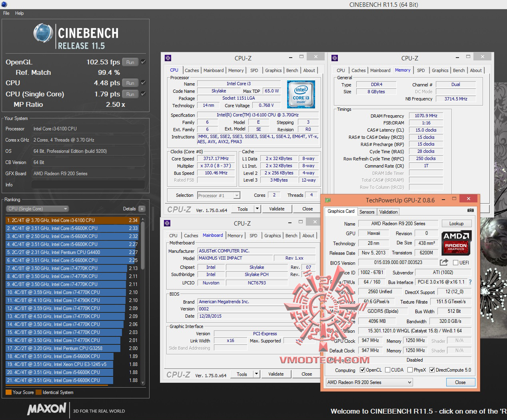Image resolution: width=507 pixels, height=420 pixels.
Task: Click the Lookup button in GPU-Z
Action: 456,224
